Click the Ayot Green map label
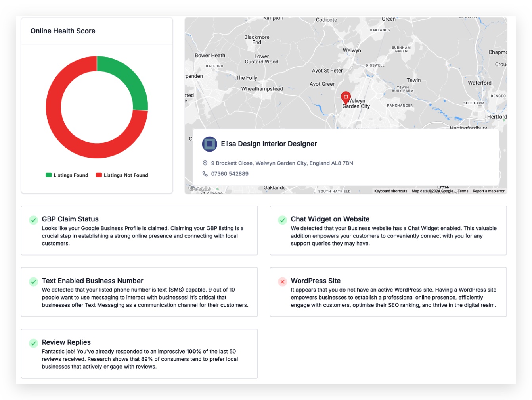532x400 pixels. tap(322, 84)
